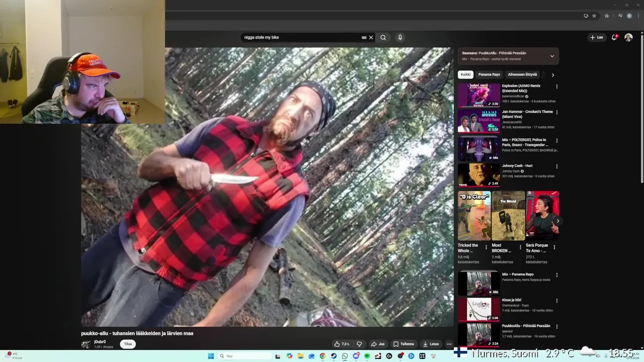Download video with Lataa button

coord(431,344)
